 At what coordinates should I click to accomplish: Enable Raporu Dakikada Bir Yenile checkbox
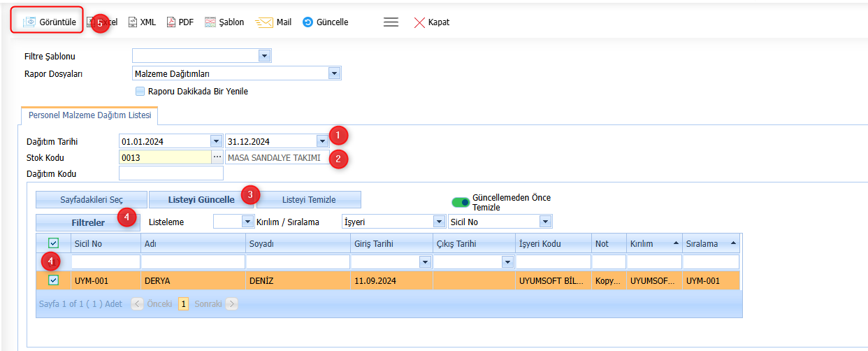pyautogui.click(x=140, y=91)
